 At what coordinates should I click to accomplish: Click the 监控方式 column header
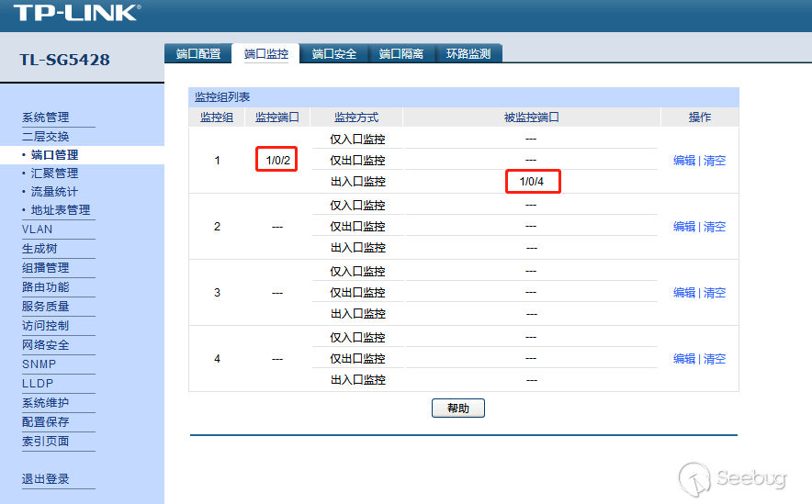pos(356,118)
